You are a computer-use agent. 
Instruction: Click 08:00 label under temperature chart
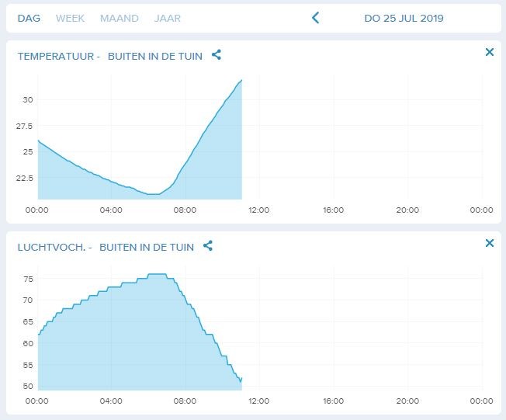(x=185, y=210)
